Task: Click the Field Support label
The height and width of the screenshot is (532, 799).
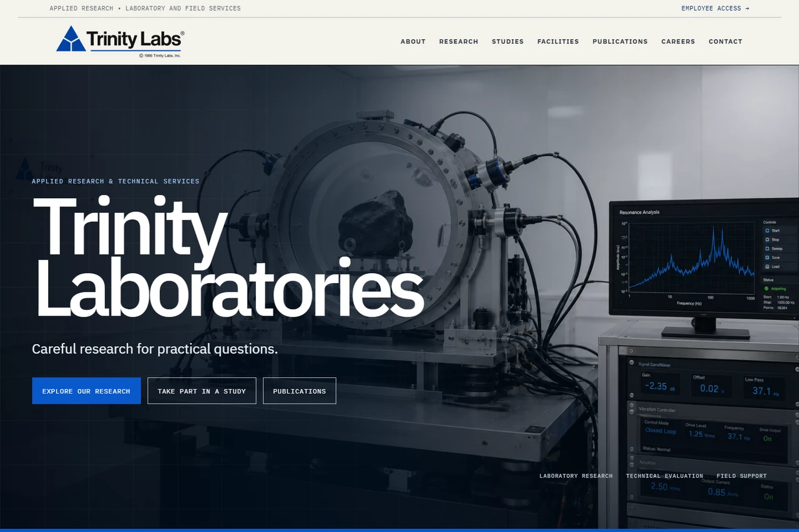Action: pos(742,476)
